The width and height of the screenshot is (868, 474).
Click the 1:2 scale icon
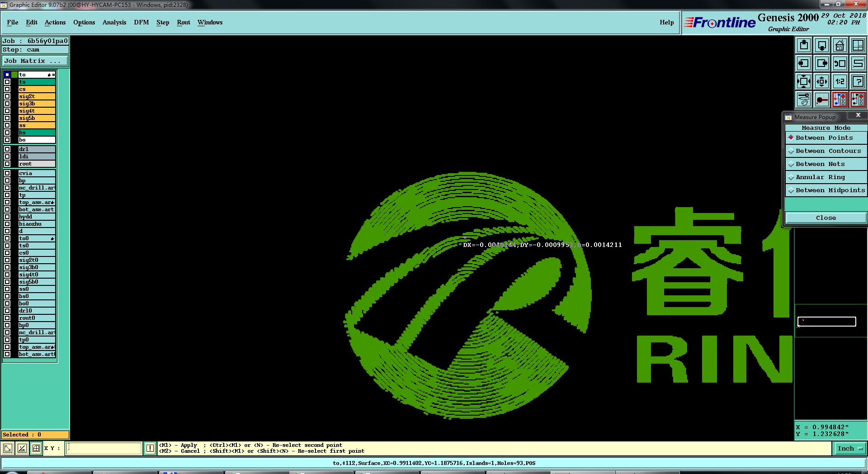point(840,81)
